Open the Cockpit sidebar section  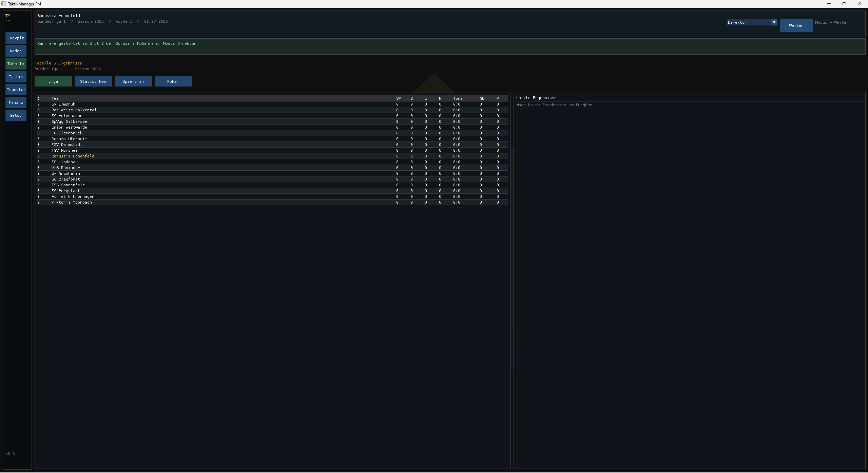(x=16, y=38)
